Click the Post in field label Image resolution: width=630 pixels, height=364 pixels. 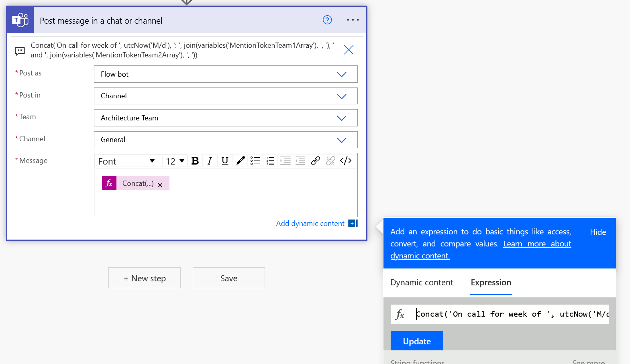tap(30, 95)
